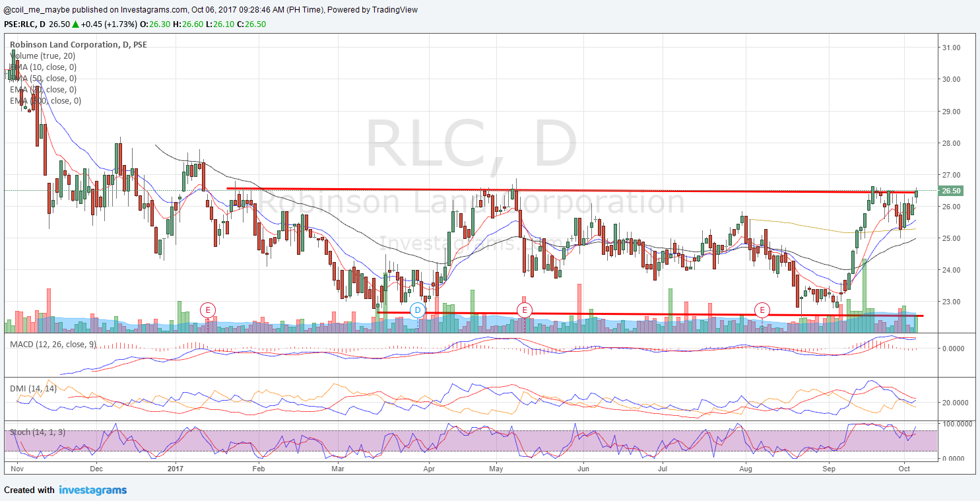Click the 23.00 price axis label
The width and height of the screenshot is (980, 501).
point(951,302)
